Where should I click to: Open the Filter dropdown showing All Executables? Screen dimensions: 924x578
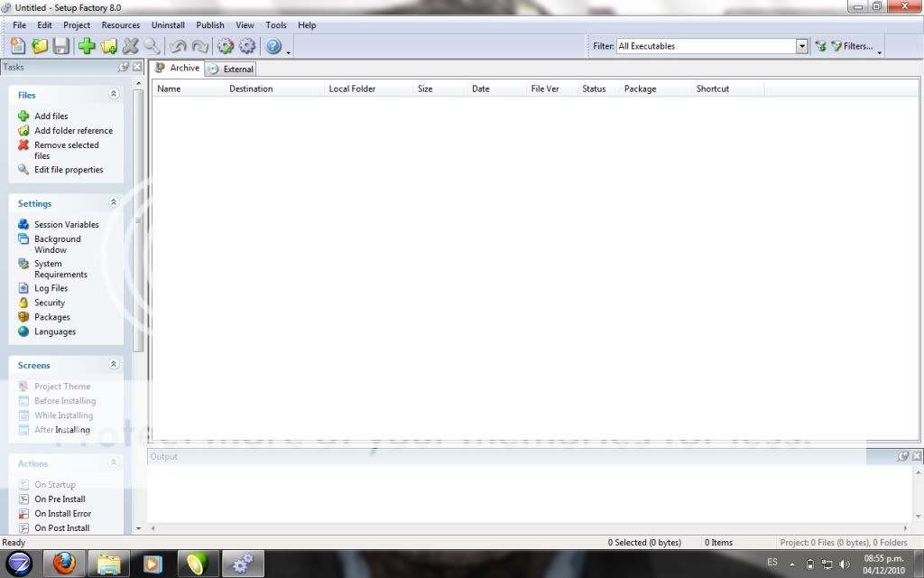[x=801, y=46]
